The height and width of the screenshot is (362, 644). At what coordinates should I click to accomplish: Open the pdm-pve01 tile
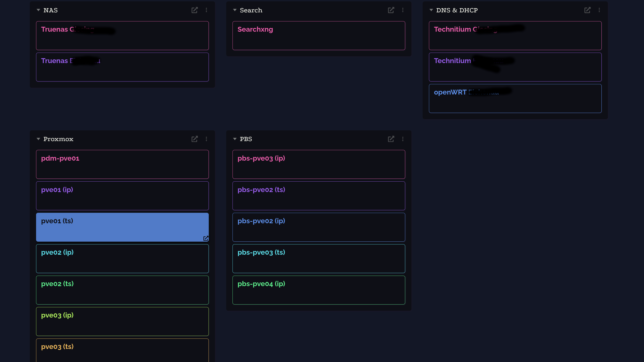tap(122, 165)
